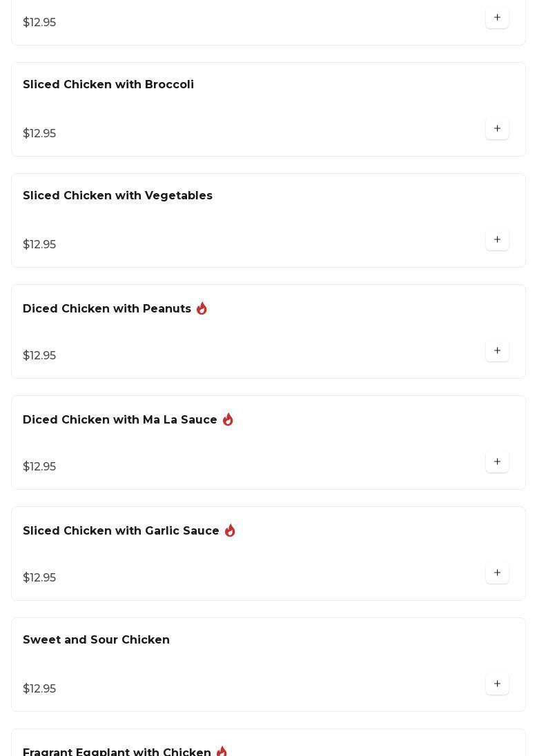Click the price of Sliced Chicken with Vegetables

39,245
